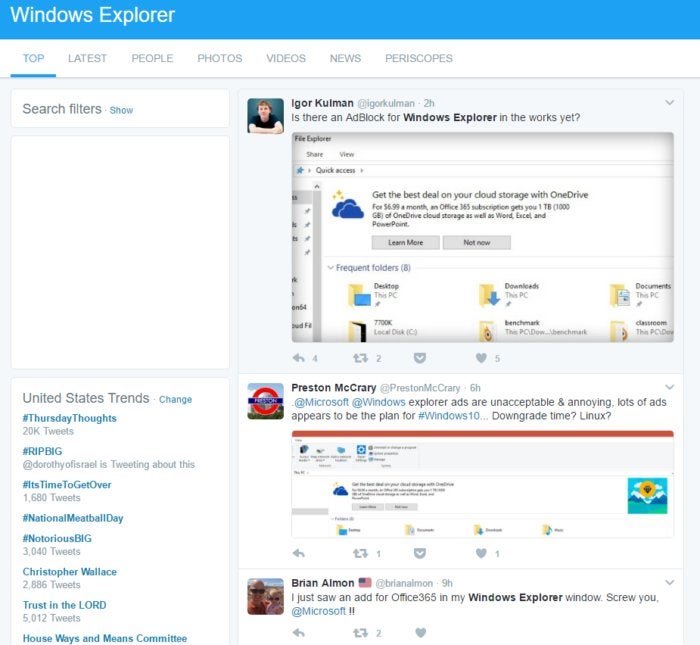Like Brian Almon's tweet

421,633
